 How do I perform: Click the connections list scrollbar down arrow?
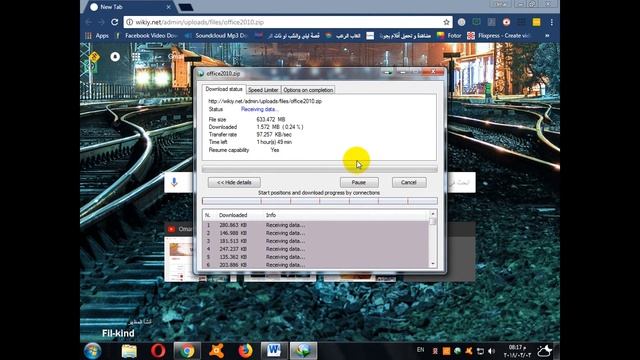pos(433,264)
